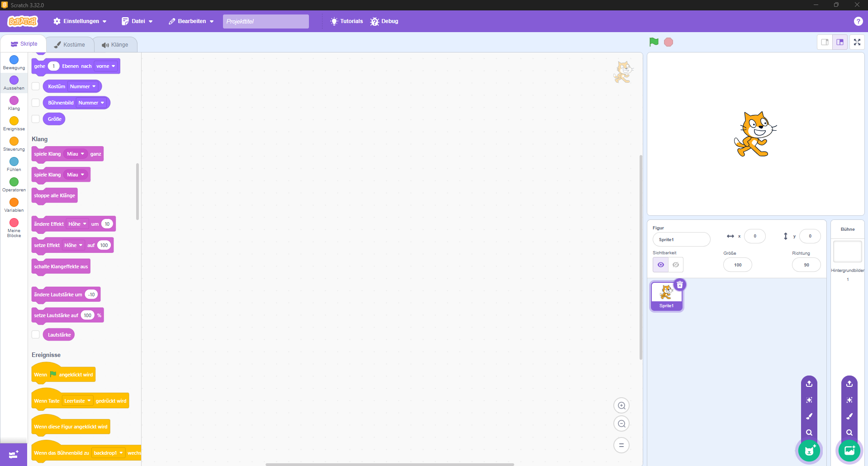
Task: Click the sprite Richtung value field
Action: [x=806, y=265]
